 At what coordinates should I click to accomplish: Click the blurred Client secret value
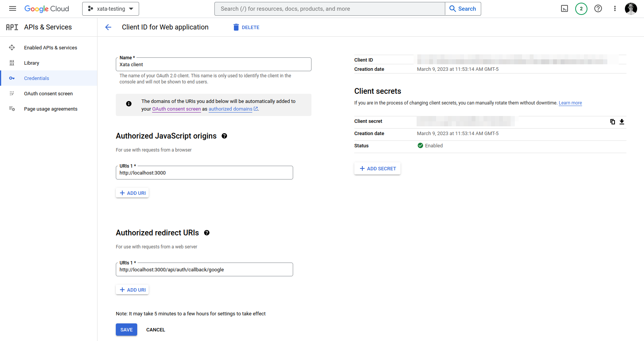click(x=466, y=121)
